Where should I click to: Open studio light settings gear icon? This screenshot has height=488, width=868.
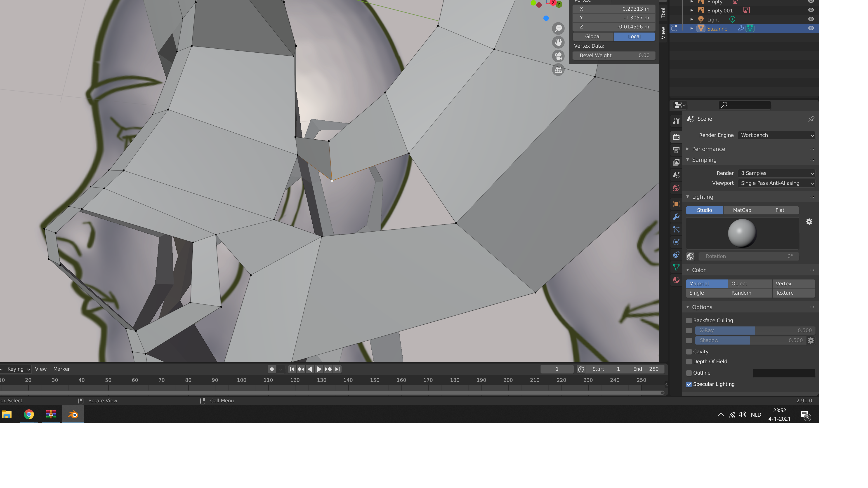[809, 222]
